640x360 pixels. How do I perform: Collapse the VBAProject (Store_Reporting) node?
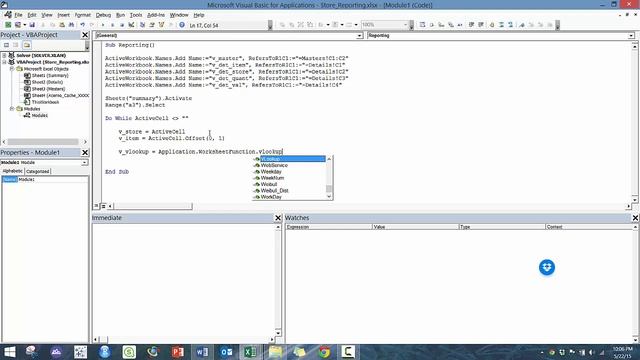(4, 62)
